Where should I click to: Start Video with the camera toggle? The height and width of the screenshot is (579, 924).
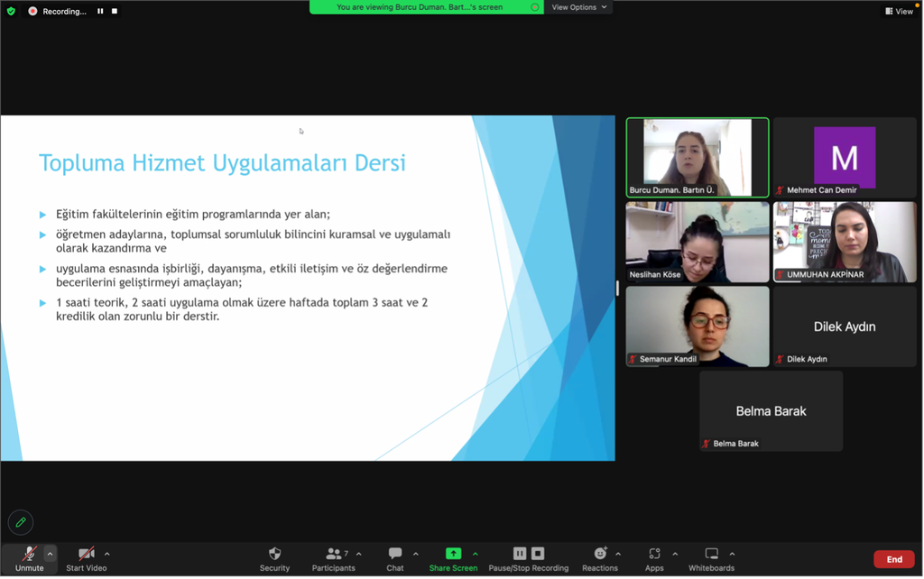coord(86,554)
